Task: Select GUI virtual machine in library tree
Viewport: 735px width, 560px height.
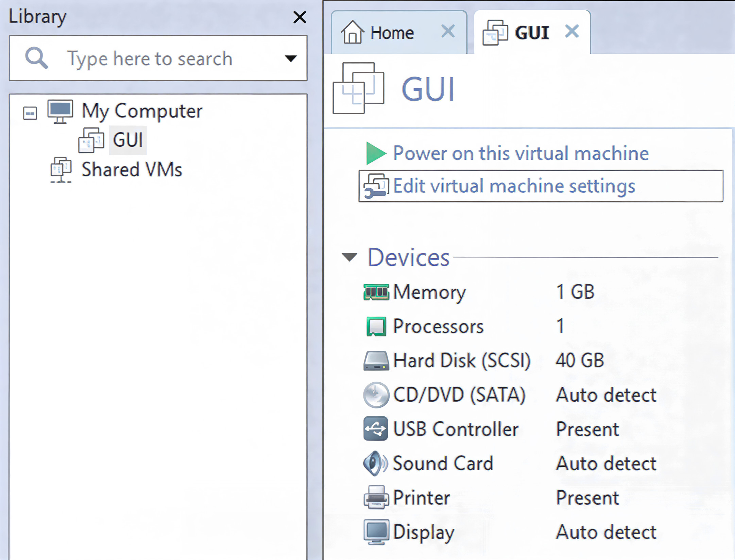Action: [x=128, y=140]
